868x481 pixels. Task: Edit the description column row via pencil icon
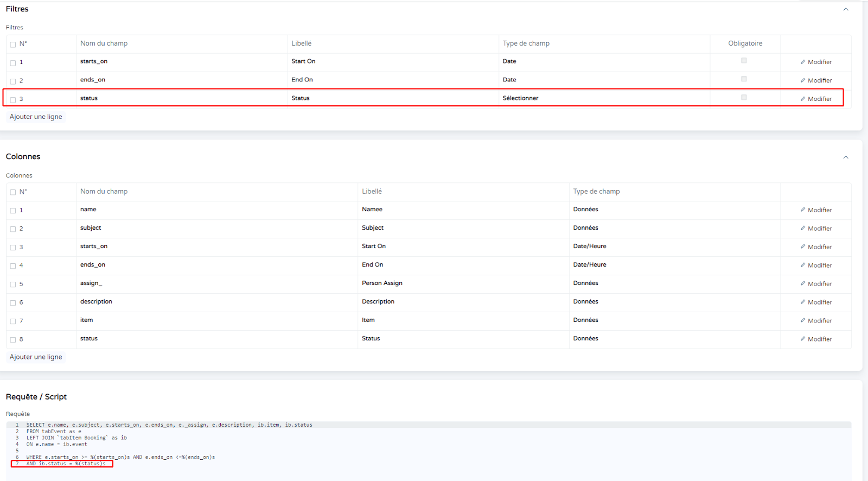803,302
